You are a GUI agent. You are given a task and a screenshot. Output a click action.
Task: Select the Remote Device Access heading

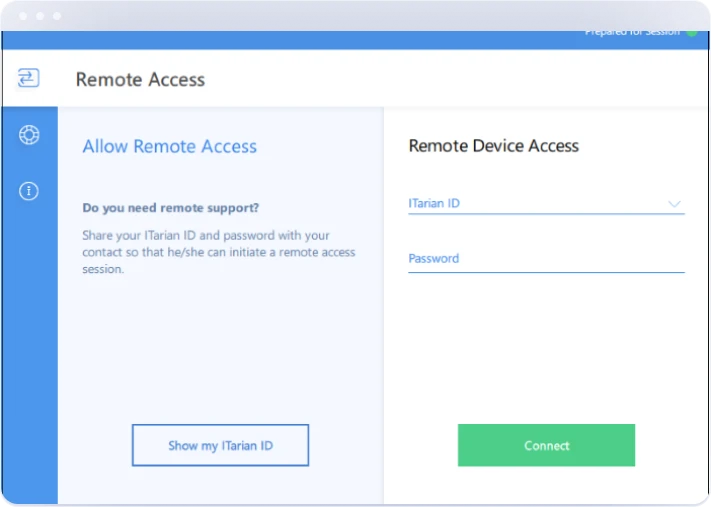coord(493,146)
